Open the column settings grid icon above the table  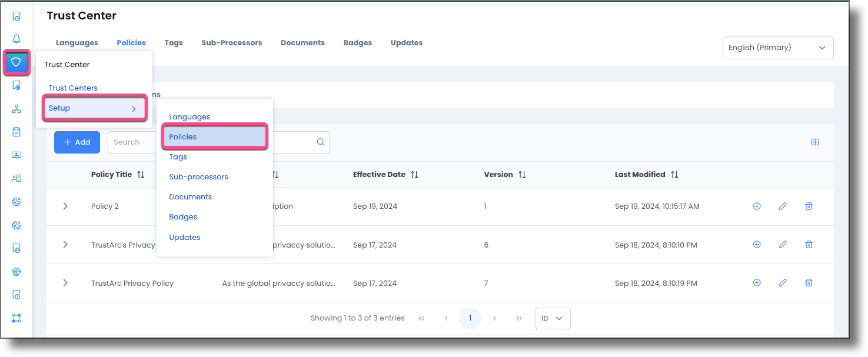point(815,141)
